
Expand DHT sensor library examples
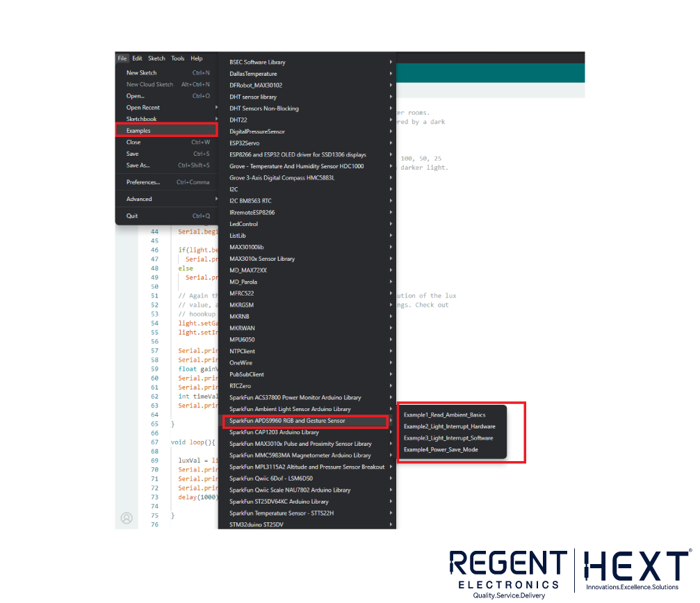[x=307, y=97]
